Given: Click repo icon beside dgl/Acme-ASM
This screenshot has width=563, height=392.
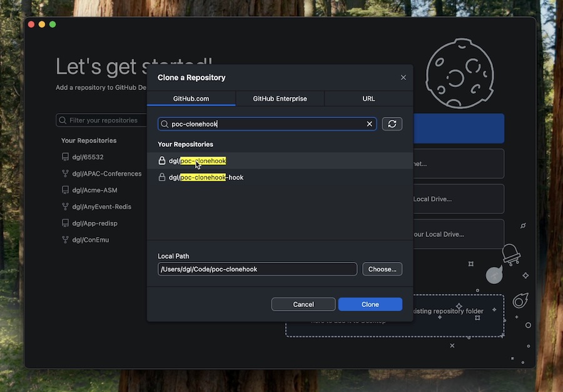Looking at the screenshot, I should (65, 190).
